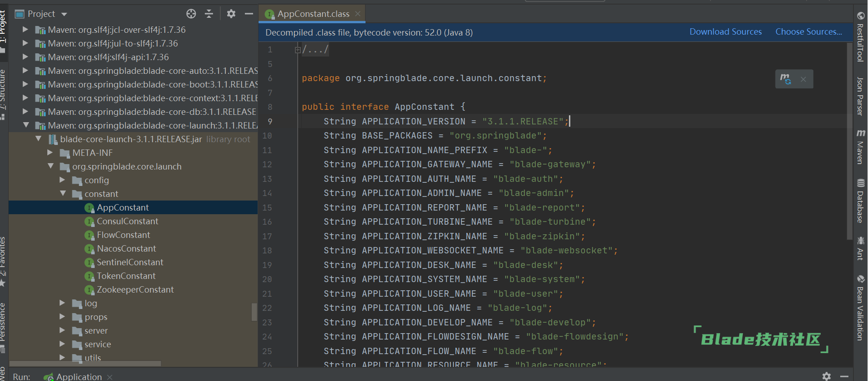Viewport: 868px width, 381px height.
Task: Select SentinelConstant interface in tree
Action: coord(133,262)
